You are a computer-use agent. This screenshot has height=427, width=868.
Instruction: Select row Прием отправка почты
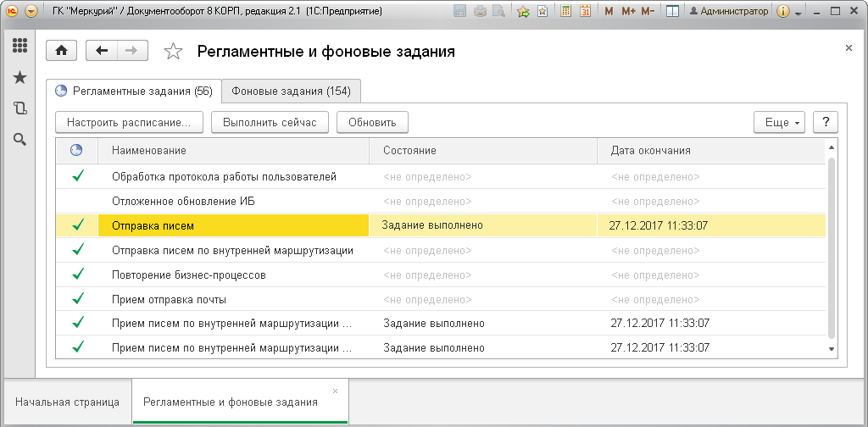tap(441, 299)
